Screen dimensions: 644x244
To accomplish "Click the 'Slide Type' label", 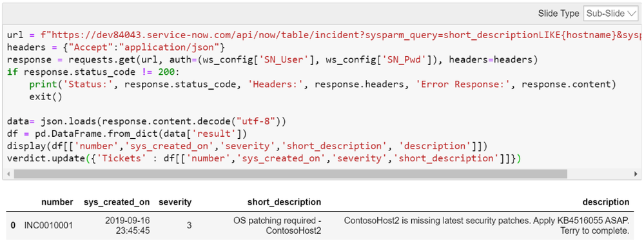I will coord(558,14).
